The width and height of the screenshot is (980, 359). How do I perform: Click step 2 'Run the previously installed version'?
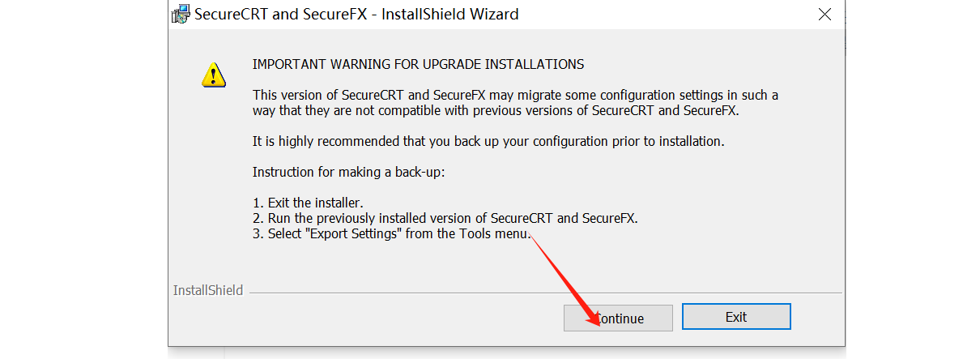click(x=445, y=218)
